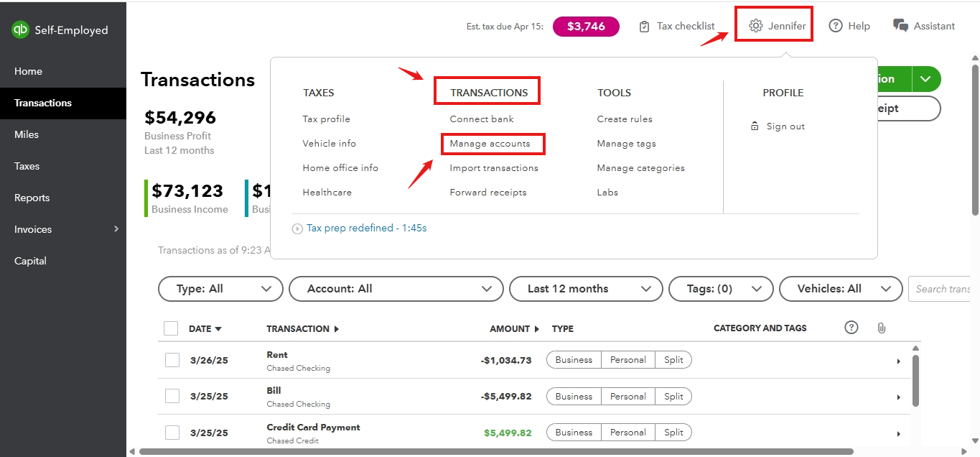Open Create rules
This screenshot has height=457, width=980.
coord(625,119)
